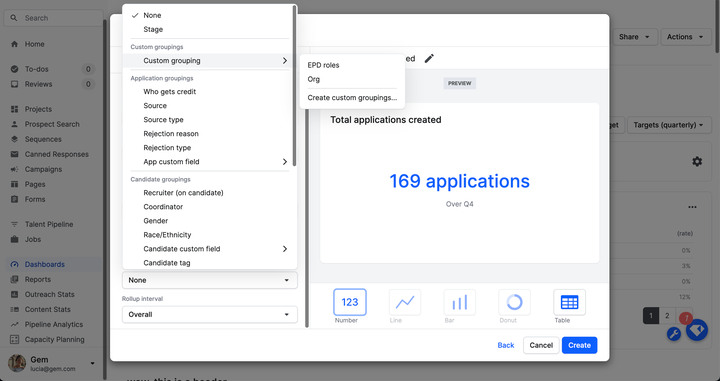Open the Share dropdown
720x381 pixels.
tap(635, 37)
